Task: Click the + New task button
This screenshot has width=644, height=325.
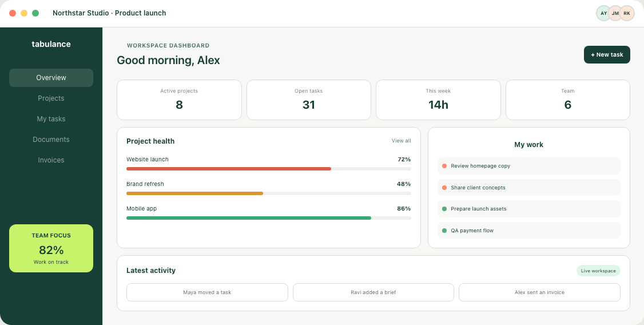Action: 607,55
